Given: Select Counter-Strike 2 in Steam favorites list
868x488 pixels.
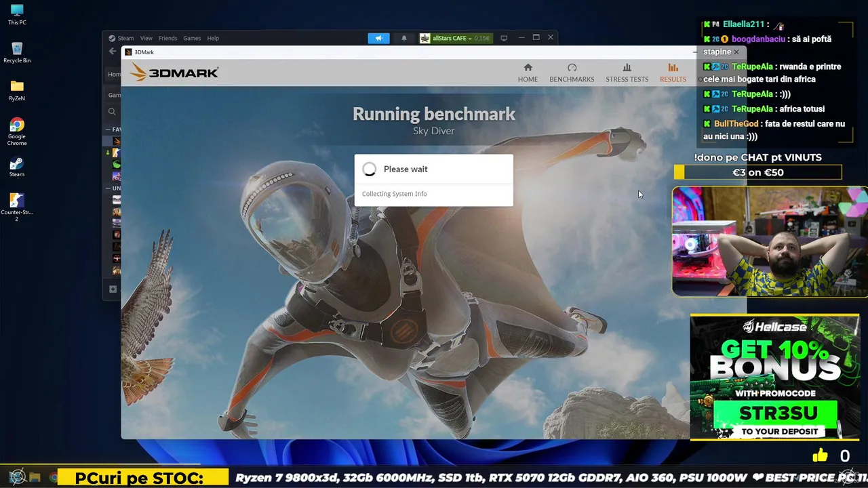Looking at the screenshot, I should [117, 152].
